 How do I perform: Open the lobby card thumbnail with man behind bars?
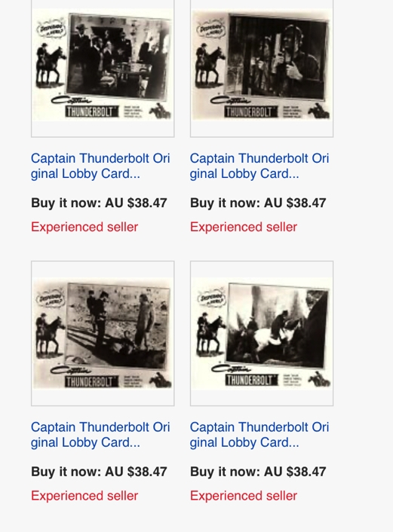[262, 65]
